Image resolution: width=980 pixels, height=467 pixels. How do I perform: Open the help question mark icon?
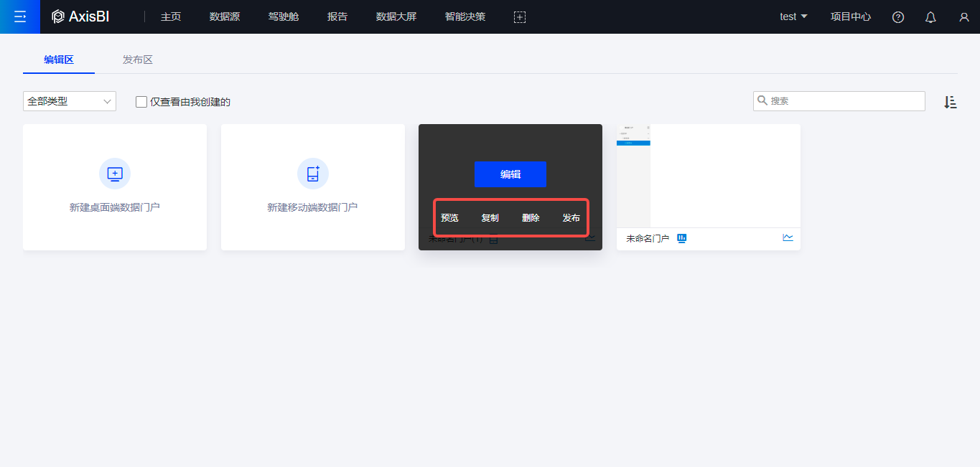coord(897,17)
